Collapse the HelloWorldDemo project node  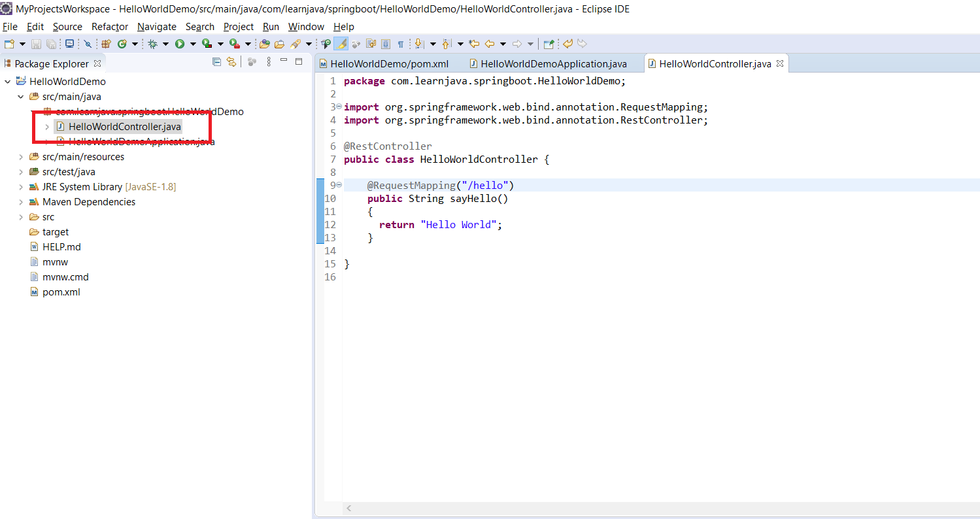[x=7, y=82]
